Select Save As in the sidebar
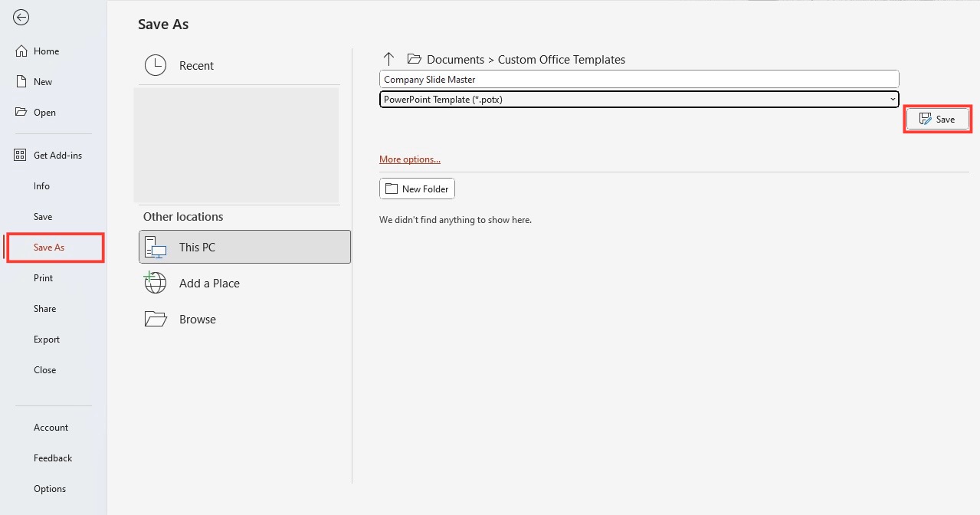 [54, 248]
